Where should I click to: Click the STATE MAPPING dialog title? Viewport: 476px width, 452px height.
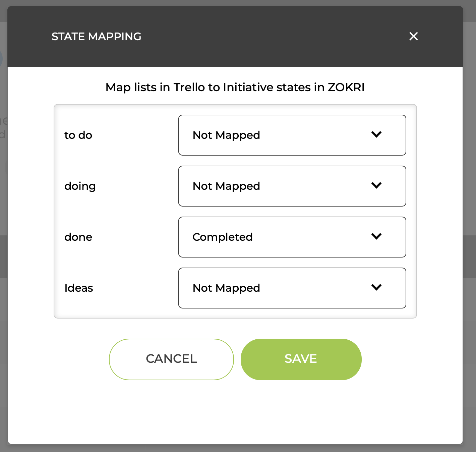(96, 36)
